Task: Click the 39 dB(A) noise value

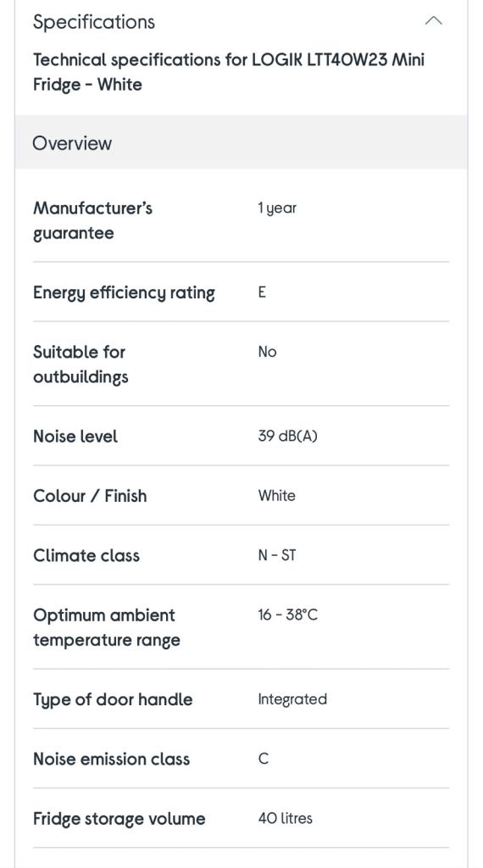Action: (x=288, y=437)
